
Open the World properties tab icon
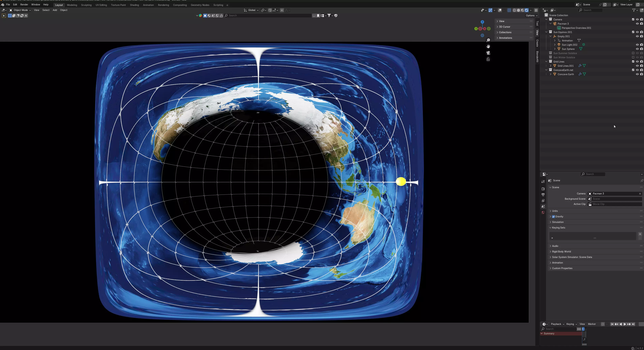pyautogui.click(x=543, y=212)
